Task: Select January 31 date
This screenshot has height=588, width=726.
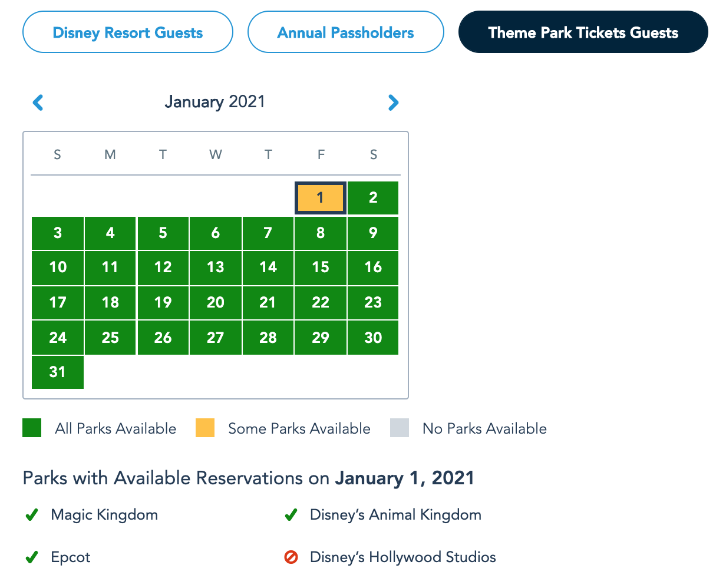Action: 58,372
